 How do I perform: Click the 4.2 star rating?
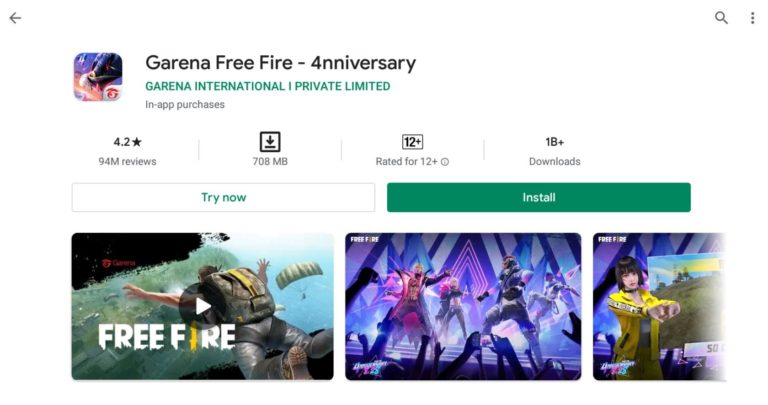(127, 142)
